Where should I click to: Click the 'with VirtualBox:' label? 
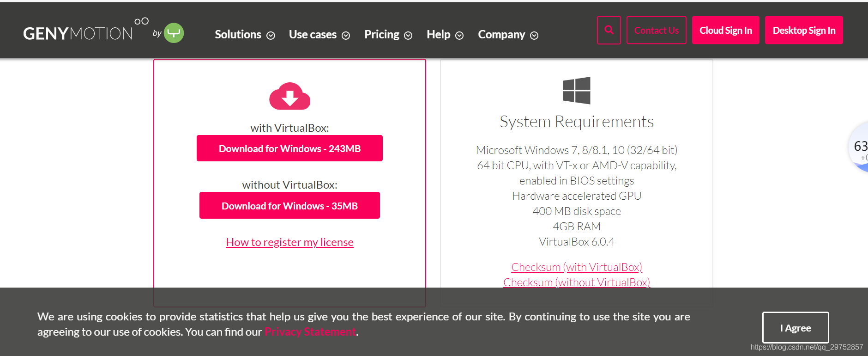(289, 128)
